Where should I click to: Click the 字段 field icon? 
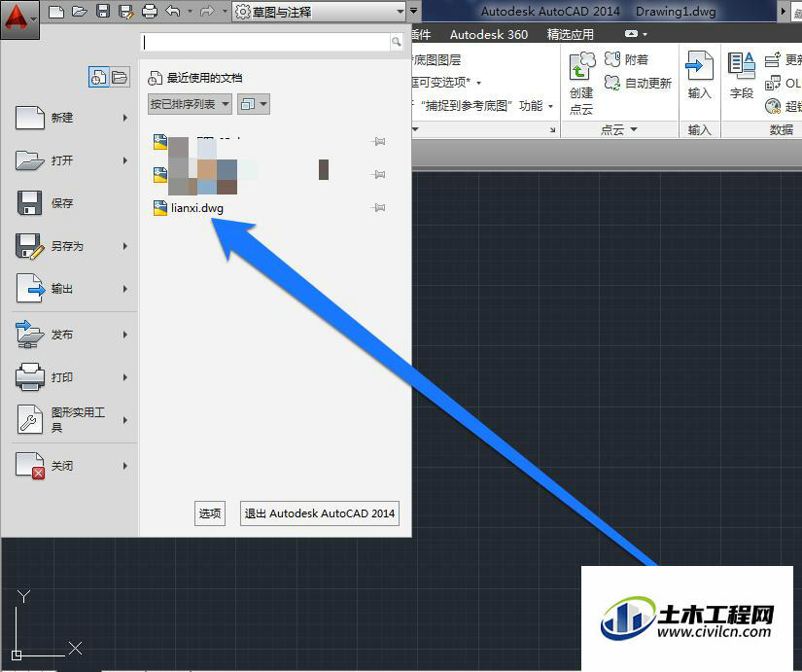[x=742, y=75]
